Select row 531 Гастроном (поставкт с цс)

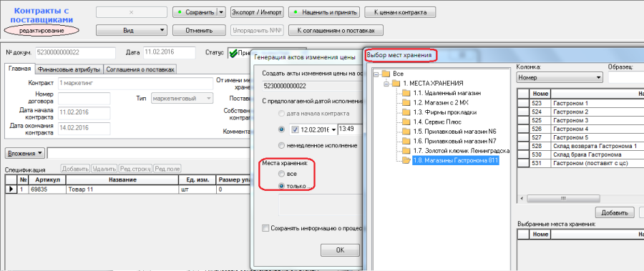(581, 164)
